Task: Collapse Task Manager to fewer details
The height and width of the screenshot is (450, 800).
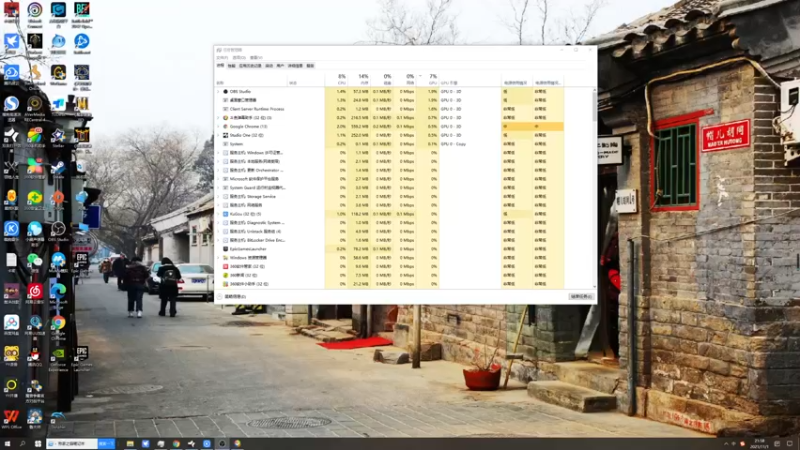Action: [x=232, y=296]
